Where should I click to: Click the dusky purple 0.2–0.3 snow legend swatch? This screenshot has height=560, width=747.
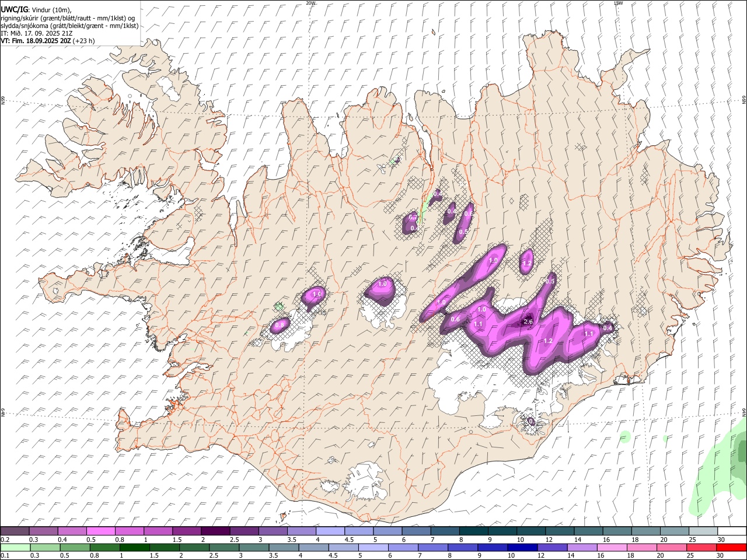pos(15,531)
